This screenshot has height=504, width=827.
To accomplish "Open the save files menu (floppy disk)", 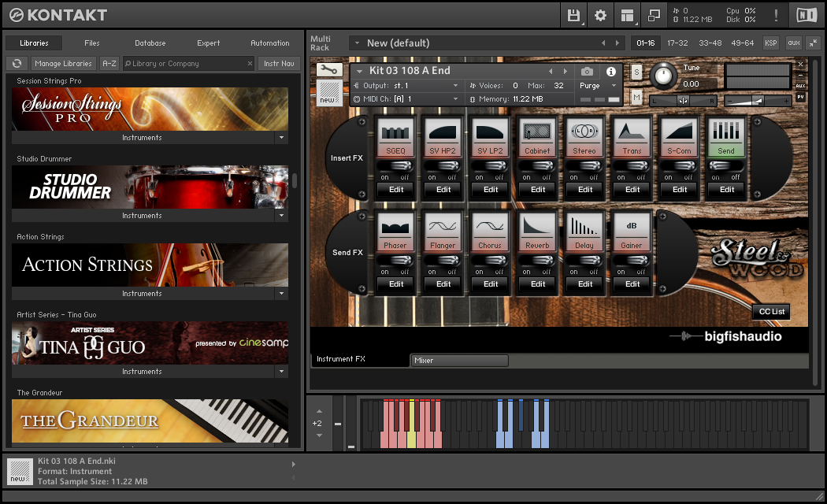I will pyautogui.click(x=573, y=15).
